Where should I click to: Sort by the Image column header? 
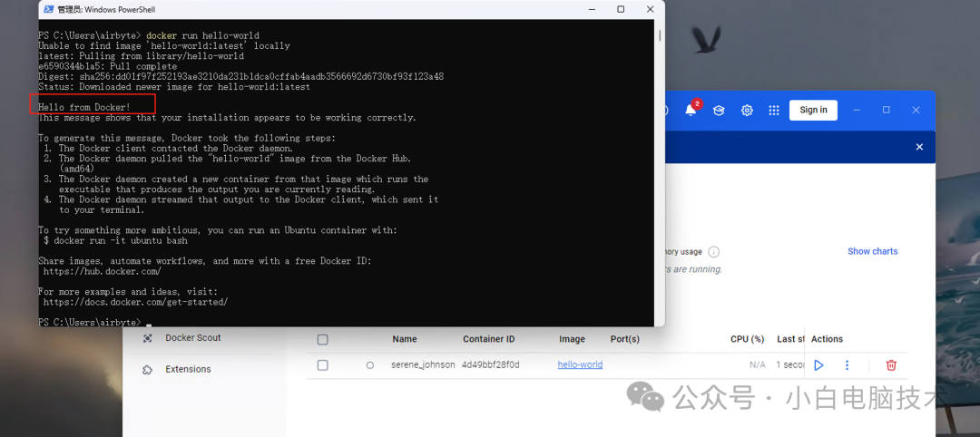coord(572,339)
